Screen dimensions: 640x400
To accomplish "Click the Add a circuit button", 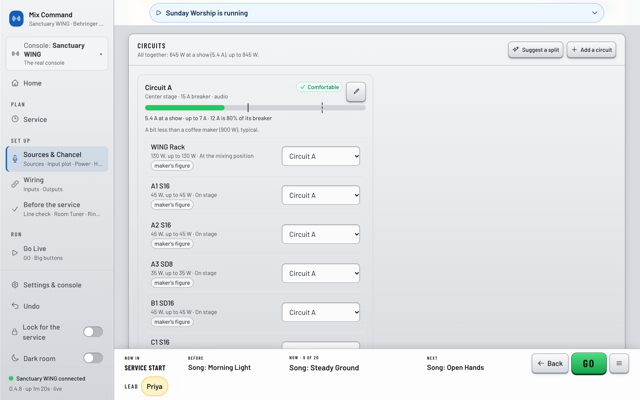I will pyautogui.click(x=591, y=50).
